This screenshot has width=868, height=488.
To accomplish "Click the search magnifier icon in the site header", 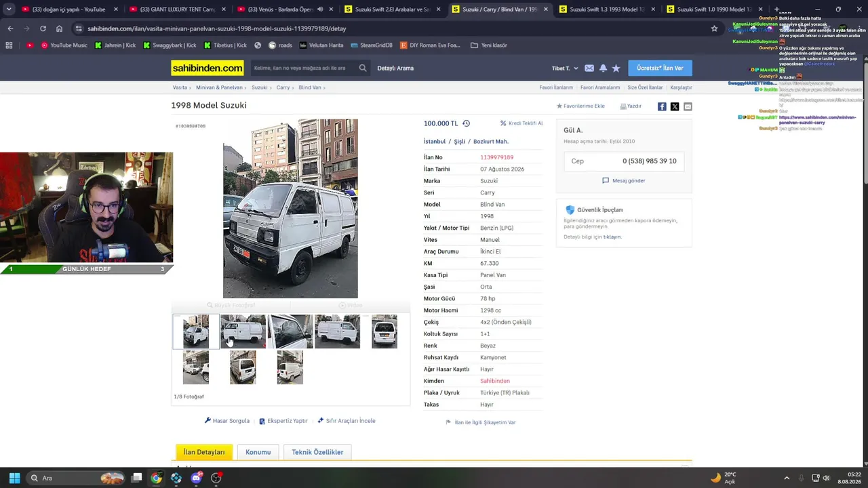I will (x=363, y=68).
